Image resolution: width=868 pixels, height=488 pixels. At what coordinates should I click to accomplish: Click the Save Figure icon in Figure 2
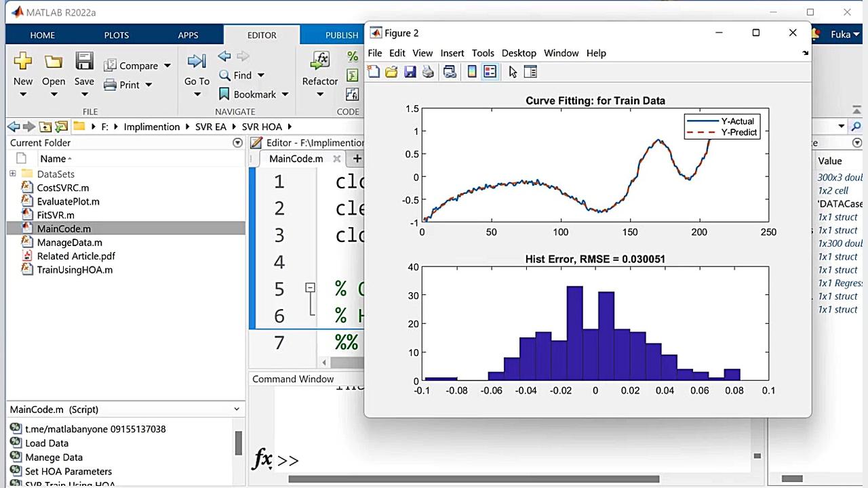click(410, 72)
